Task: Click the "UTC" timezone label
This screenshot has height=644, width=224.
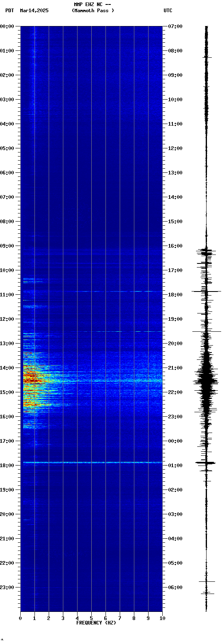Action: (x=168, y=11)
